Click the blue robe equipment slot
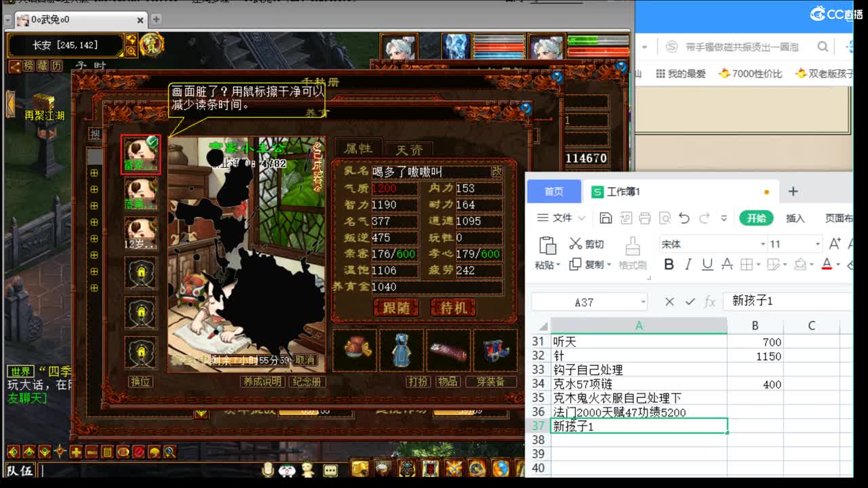The width and height of the screenshot is (868, 488). pos(401,350)
